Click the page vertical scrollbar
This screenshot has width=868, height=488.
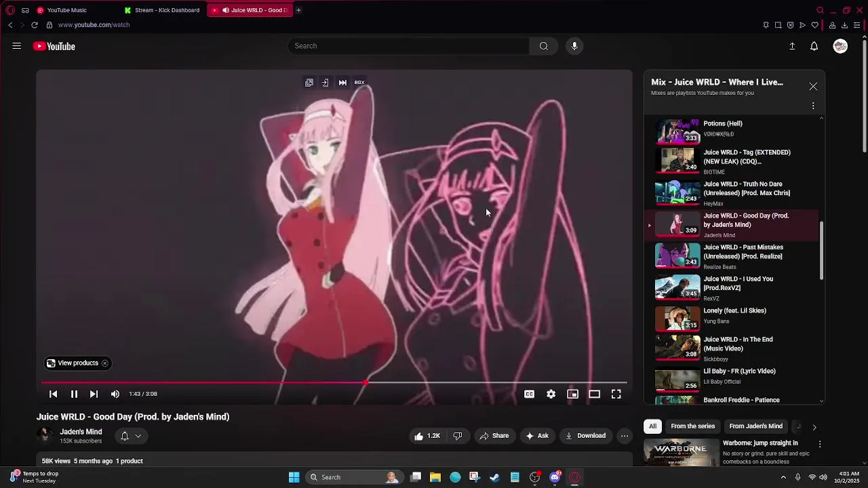pyautogui.click(x=864, y=95)
